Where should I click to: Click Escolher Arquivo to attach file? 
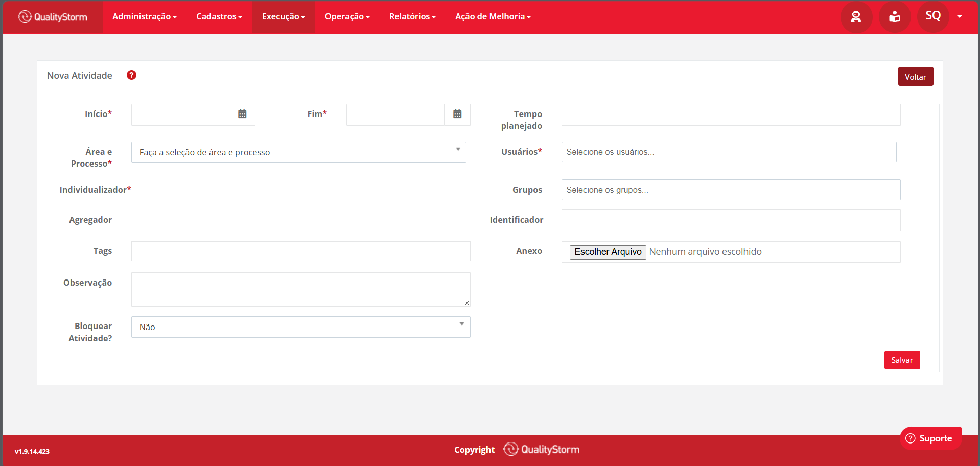608,252
